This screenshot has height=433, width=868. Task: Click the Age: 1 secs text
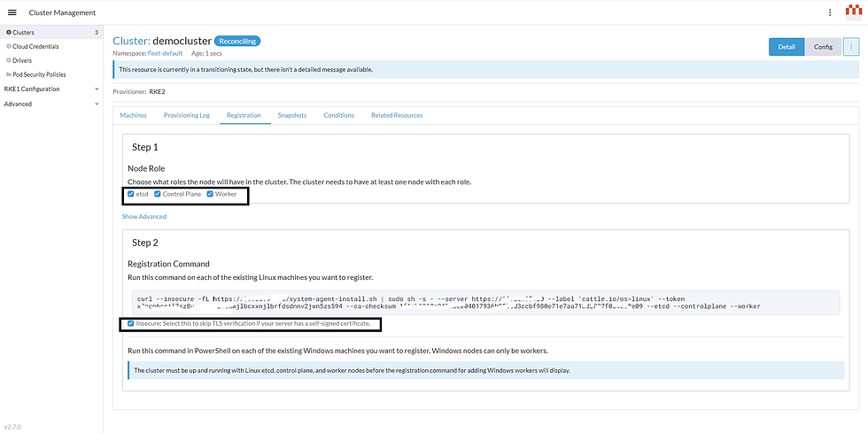(x=207, y=54)
